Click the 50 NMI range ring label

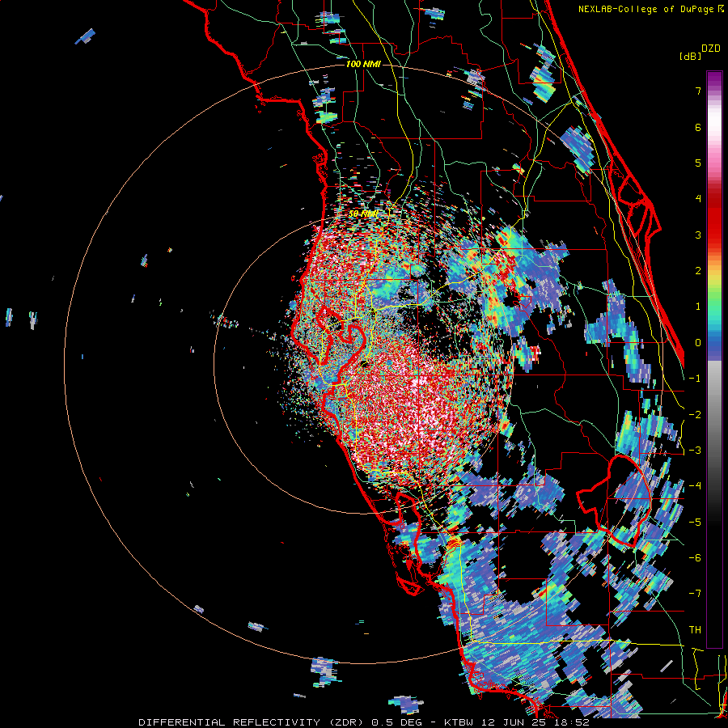(363, 214)
